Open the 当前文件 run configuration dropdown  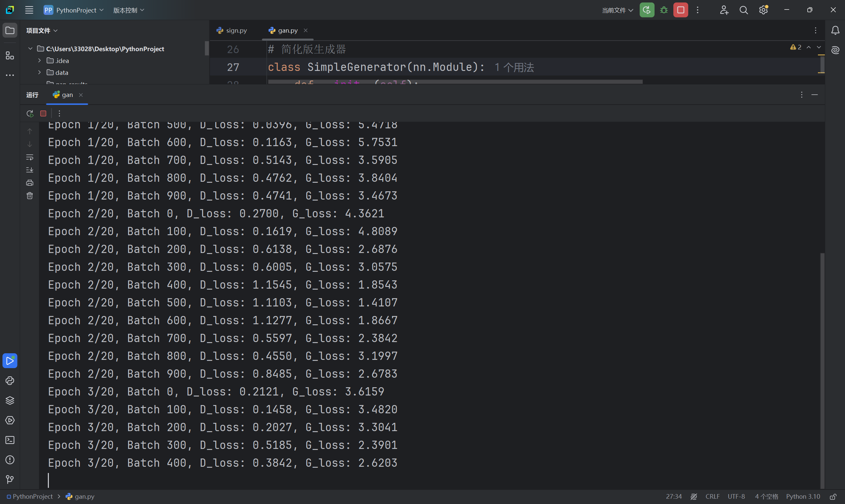pos(617,10)
